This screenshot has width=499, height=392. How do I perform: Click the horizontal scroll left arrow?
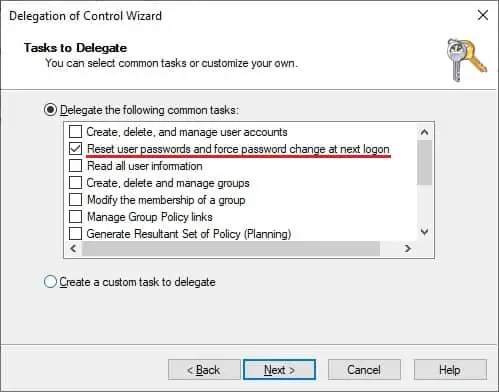[x=73, y=248]
